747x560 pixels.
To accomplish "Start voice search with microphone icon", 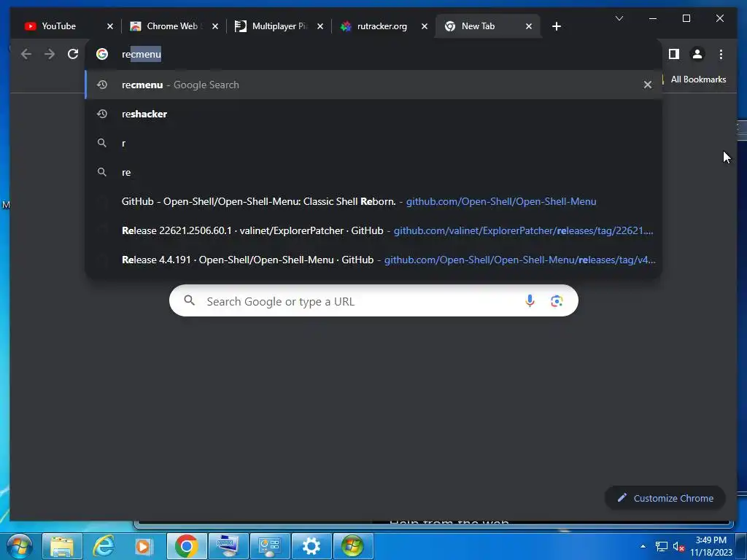I will [x=530, y=301].
